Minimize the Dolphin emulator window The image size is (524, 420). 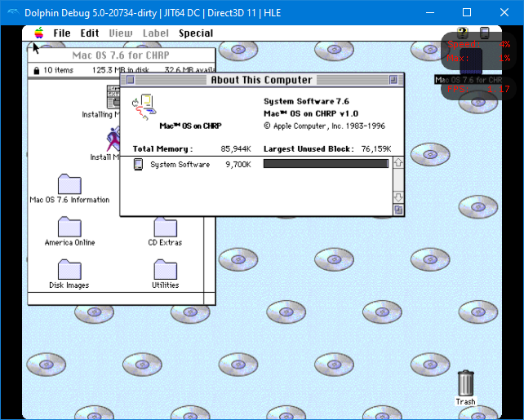[x=430, y=12]
